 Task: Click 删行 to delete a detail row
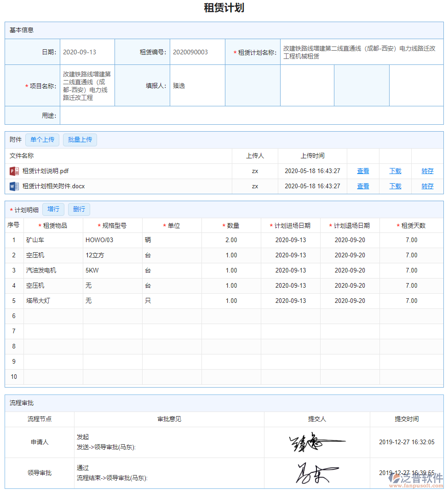[x=79, y=209]
